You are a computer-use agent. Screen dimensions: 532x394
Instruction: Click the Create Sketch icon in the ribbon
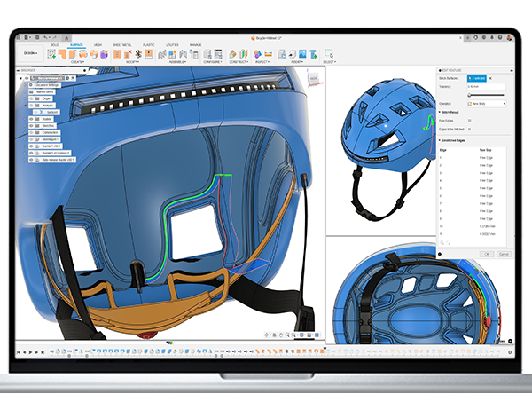pyautogui.click(x=51, y=53)
